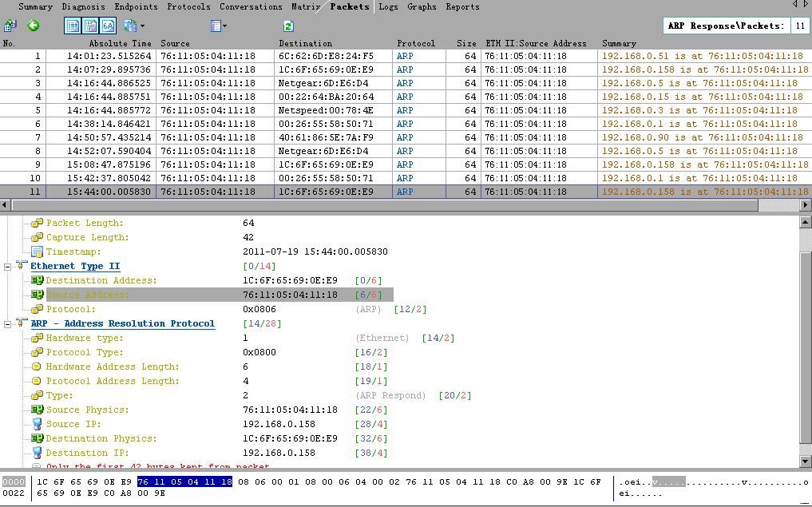812x507 pixels.
Task: Click the Hardware Address Length yellow icon
Action: click(37, 366)
